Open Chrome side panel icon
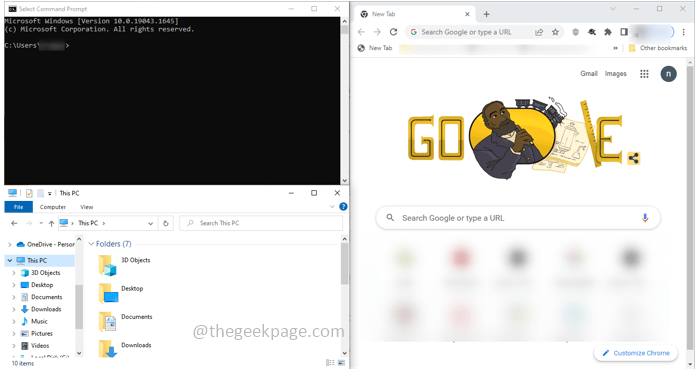This screenshot has height=376, width=697. tap(624, 32)
